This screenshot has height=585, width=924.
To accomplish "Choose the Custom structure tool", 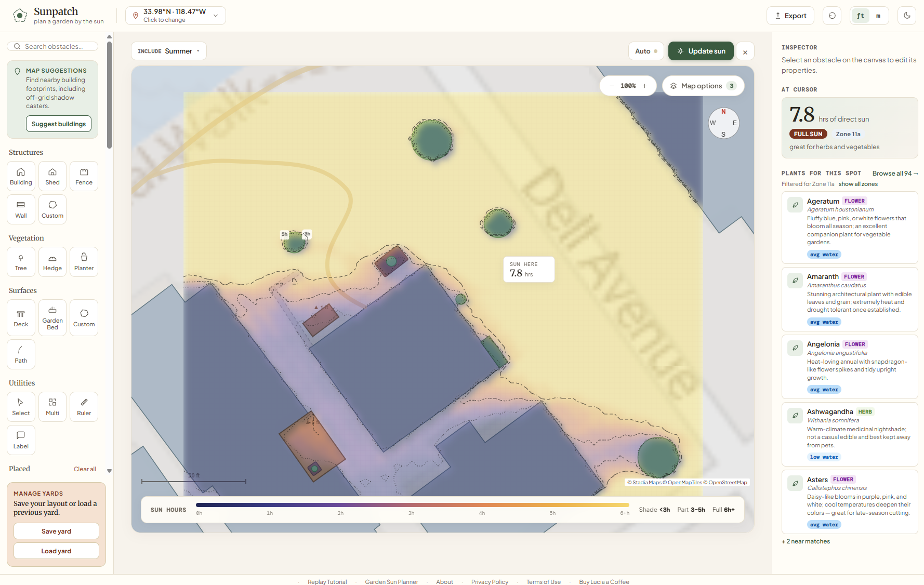I will (x=52, y=209).
